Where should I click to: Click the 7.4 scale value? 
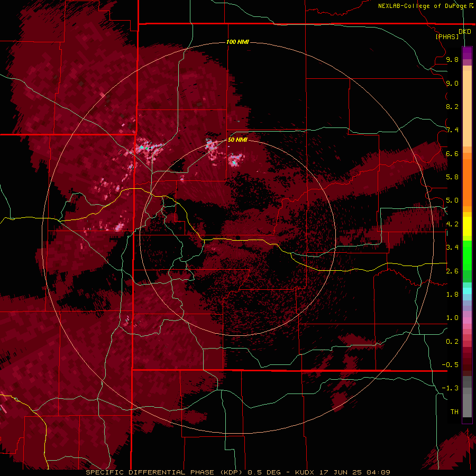pos(452,130)
